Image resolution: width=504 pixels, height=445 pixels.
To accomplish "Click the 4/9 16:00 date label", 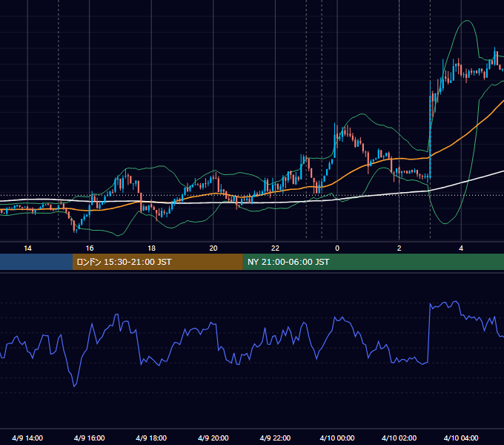I will pyautogui.click(x=90, y=438).
